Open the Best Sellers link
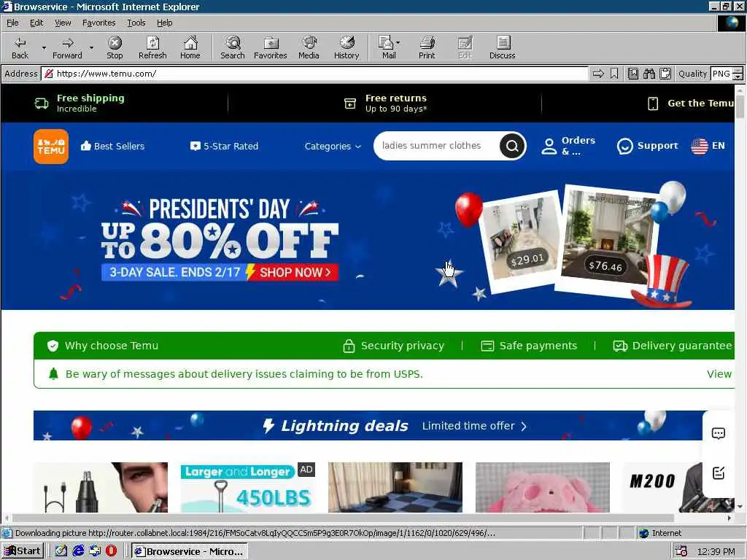 point(112,146)
